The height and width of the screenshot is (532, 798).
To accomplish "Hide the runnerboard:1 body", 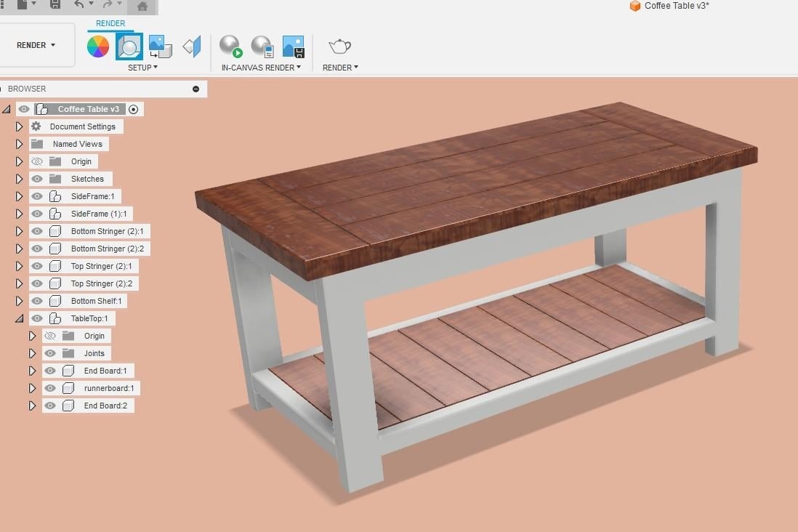I will [50, 388].
